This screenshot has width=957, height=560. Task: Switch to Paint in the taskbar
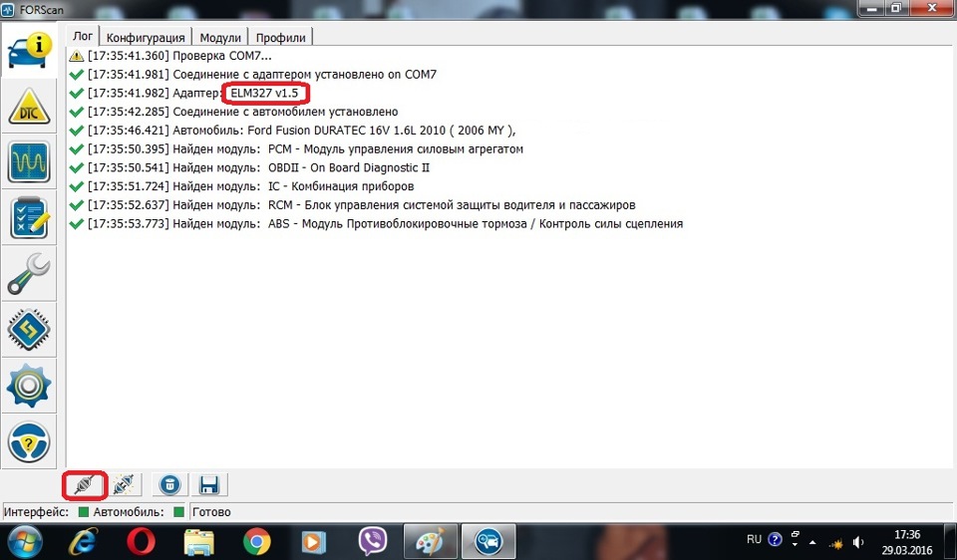(x=431, y=542)
